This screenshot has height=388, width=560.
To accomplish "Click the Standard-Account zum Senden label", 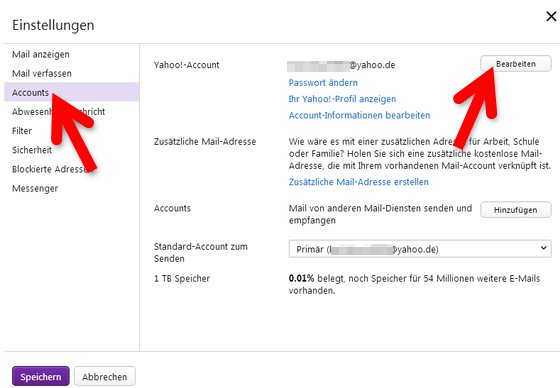I will pyautogui.click(x=201, y=252).
